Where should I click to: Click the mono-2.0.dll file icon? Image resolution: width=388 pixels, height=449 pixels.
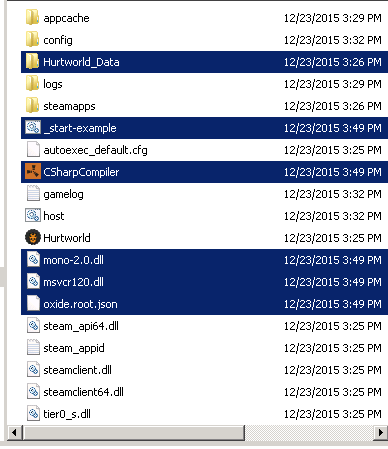[33, 260]
